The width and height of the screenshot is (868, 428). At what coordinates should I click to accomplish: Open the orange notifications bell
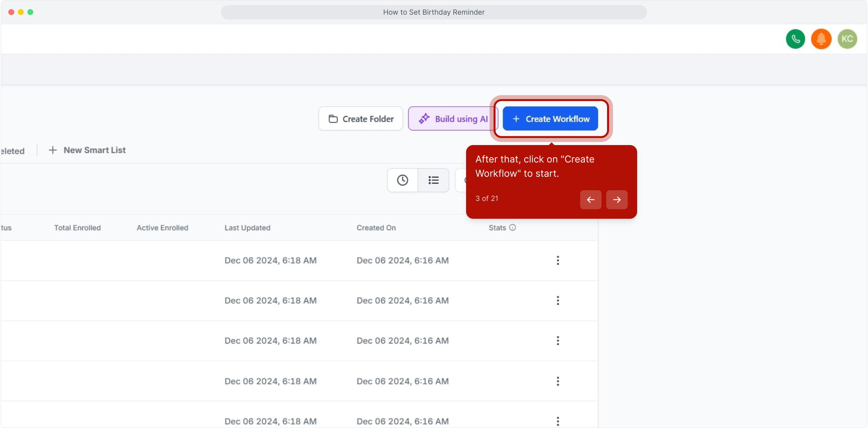point(821,39)
